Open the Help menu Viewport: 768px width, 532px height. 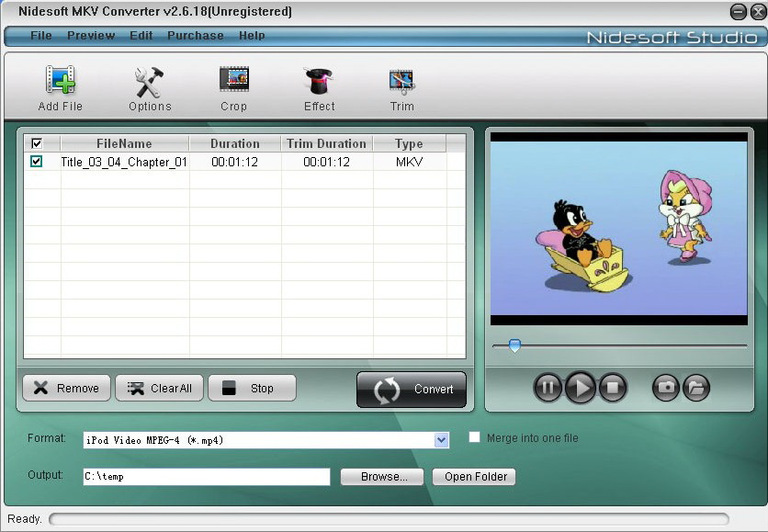(x=252, y=35)
